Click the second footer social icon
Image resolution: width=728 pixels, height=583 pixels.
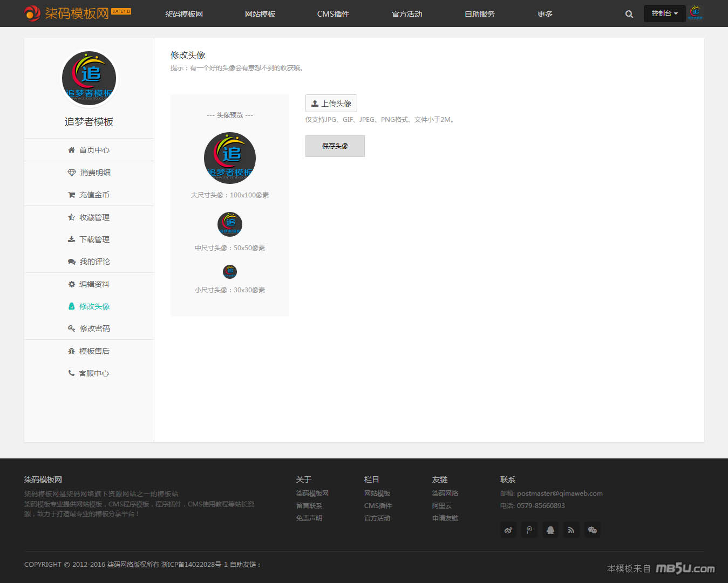pos(529,530)
